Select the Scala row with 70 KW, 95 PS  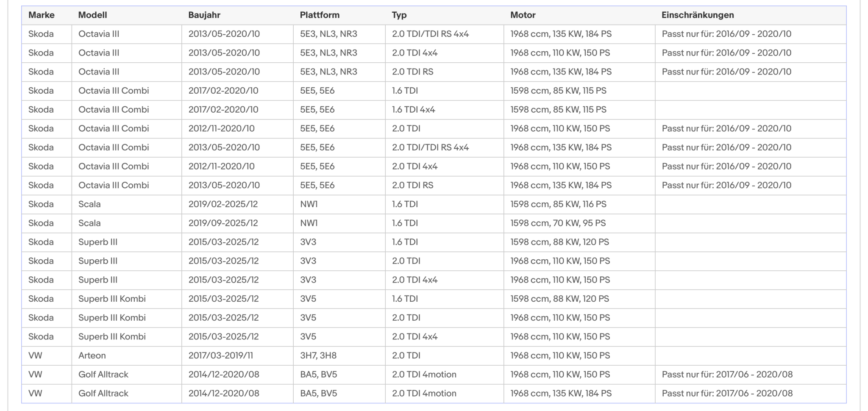434,223
